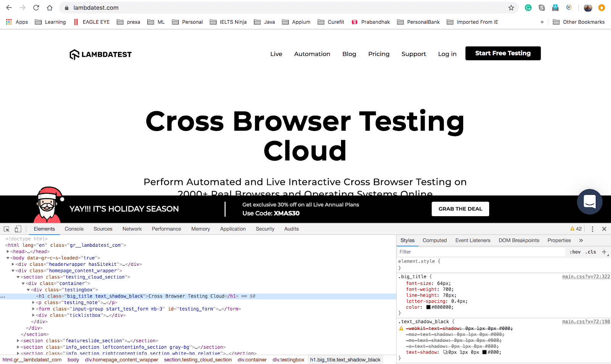Click GRAB THE DEAL

460,209
